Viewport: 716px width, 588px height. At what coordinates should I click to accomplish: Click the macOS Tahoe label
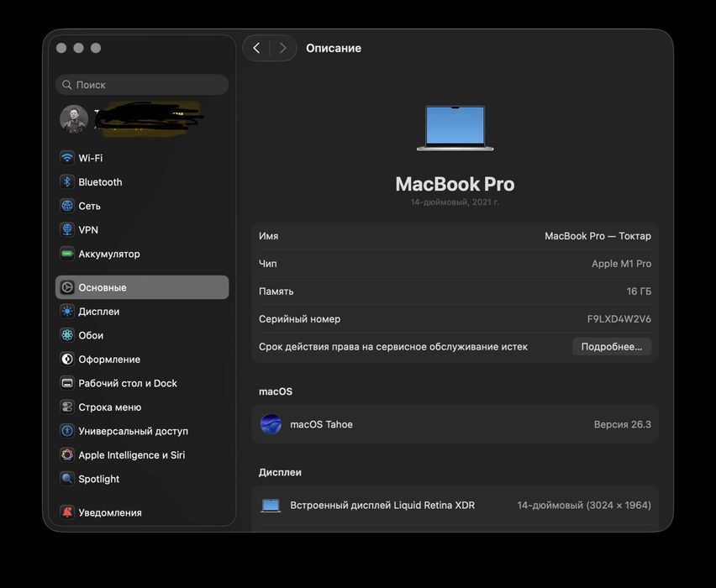[321, 424]
